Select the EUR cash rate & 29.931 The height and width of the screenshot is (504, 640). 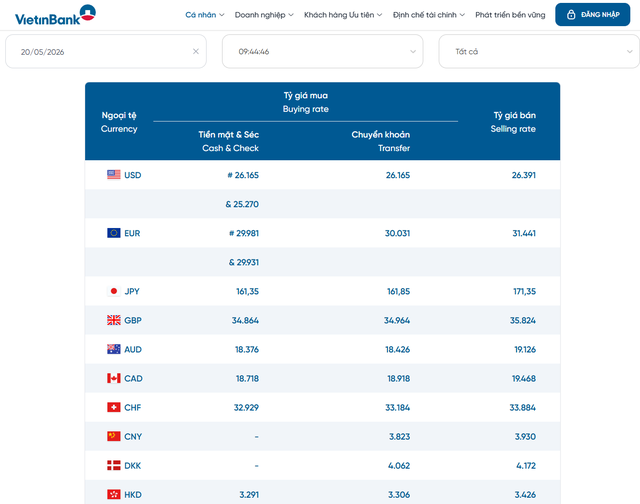[x=244, y=262]
